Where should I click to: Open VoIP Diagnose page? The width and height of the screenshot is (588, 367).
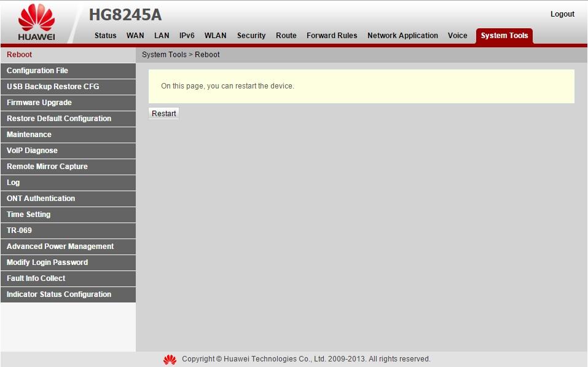(68, 151)
